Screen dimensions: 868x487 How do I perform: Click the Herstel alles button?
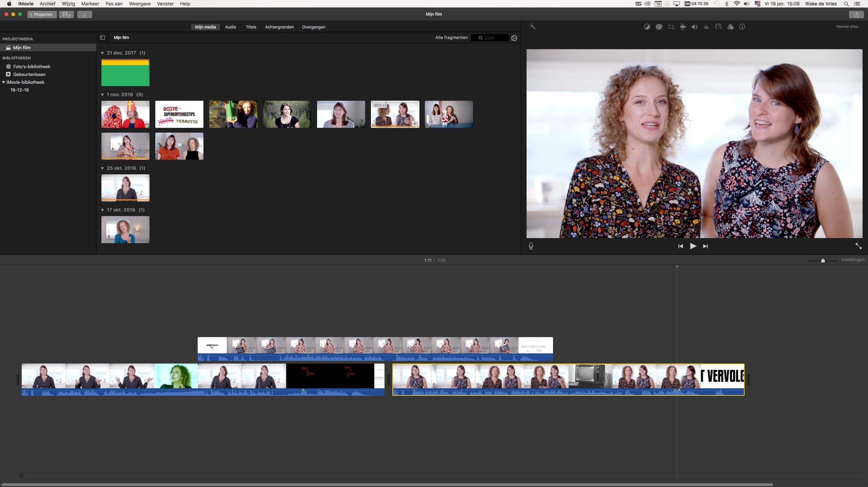(848, 26)
